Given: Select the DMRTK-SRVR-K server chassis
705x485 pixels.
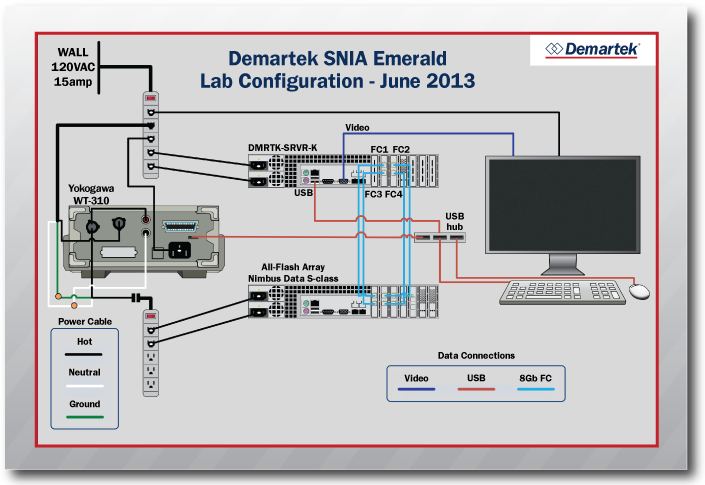Looking at the screenshot, I should (x=343, y=172).
